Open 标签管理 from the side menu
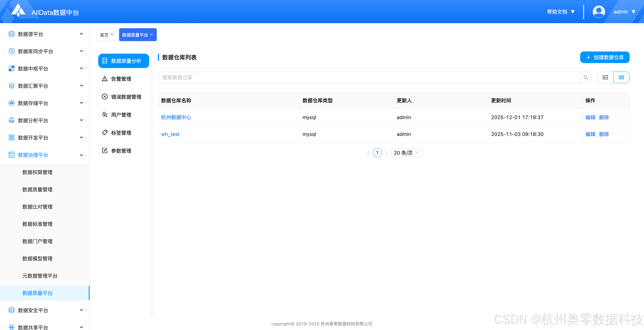 point(121,133)
